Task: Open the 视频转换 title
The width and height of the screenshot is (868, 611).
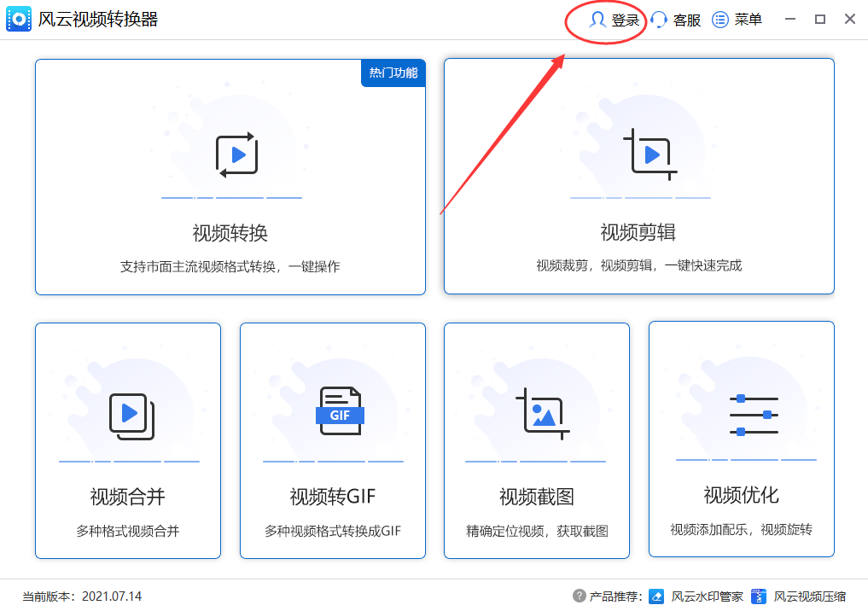Action: (230, 233)
